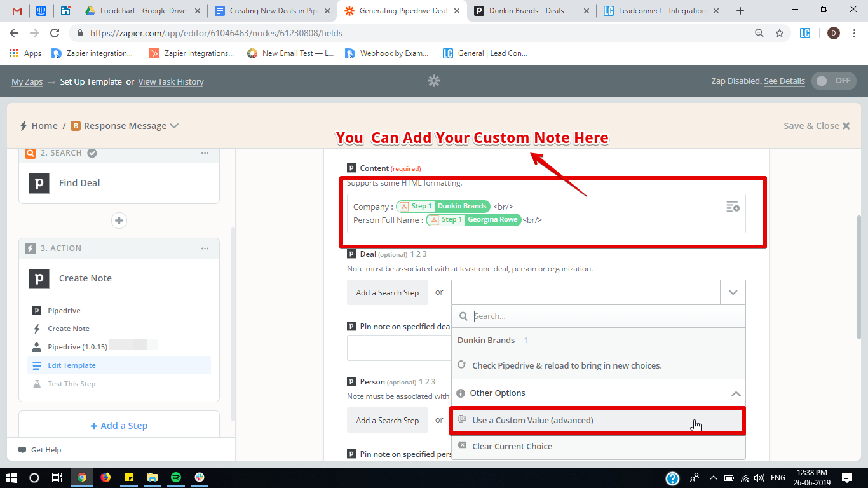The width and height of the screenshot is (868, 488).
Task: Open Zapier integration bookmark
Action: click(x=93, y=53)
